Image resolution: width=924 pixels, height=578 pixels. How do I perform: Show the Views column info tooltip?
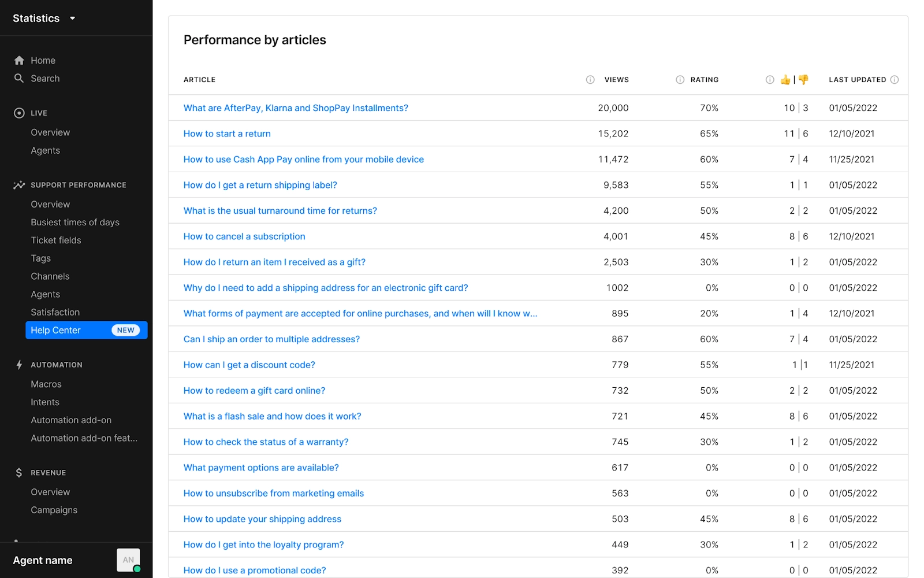[x=590, y=80]
